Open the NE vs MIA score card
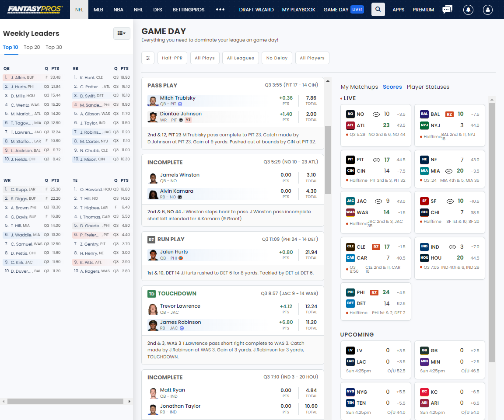 pos(449,169)
